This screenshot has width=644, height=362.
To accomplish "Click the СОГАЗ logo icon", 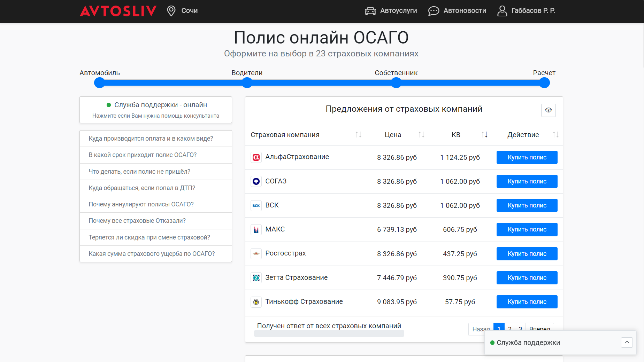I will point(256,181).
